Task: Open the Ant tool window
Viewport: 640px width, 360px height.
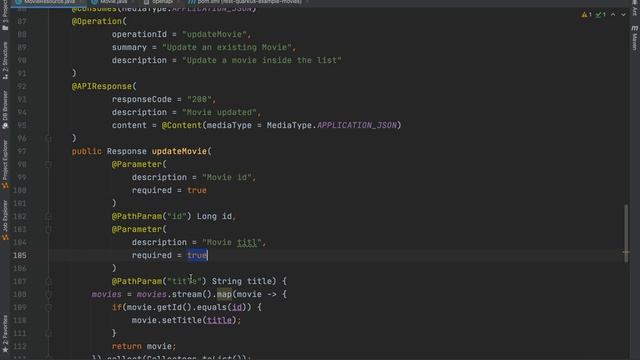Action: pyautogui.click(x=635, y=8)
